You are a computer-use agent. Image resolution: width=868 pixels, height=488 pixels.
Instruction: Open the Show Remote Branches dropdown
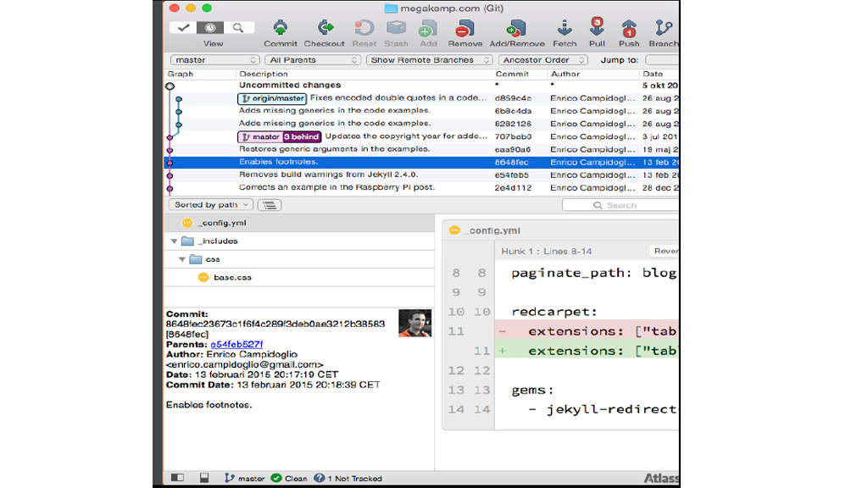429,60
